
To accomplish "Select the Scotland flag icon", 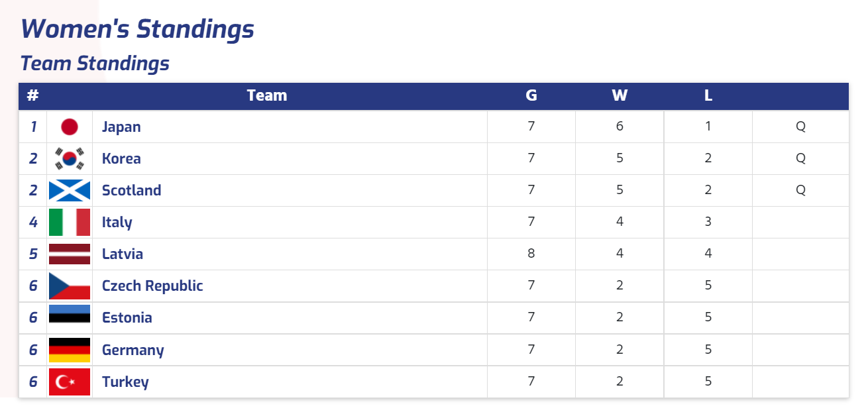I will click(x=70, y=190).
